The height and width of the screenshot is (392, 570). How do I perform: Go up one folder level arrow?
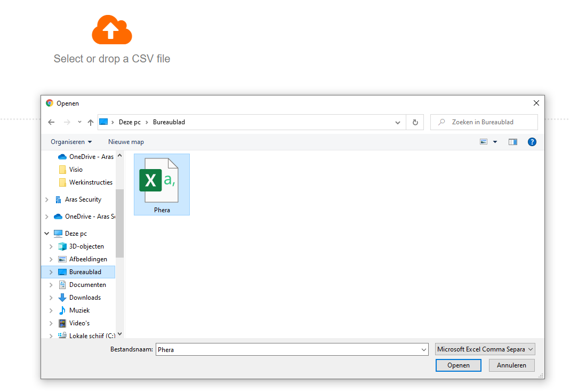coord(91,122)
